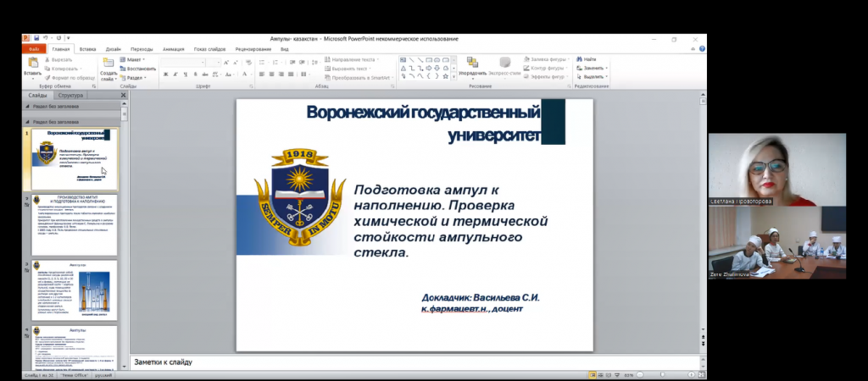The image size is (868, 381).
Task: Click the Заметки к слайду notes field
Action: pos(414,362)
